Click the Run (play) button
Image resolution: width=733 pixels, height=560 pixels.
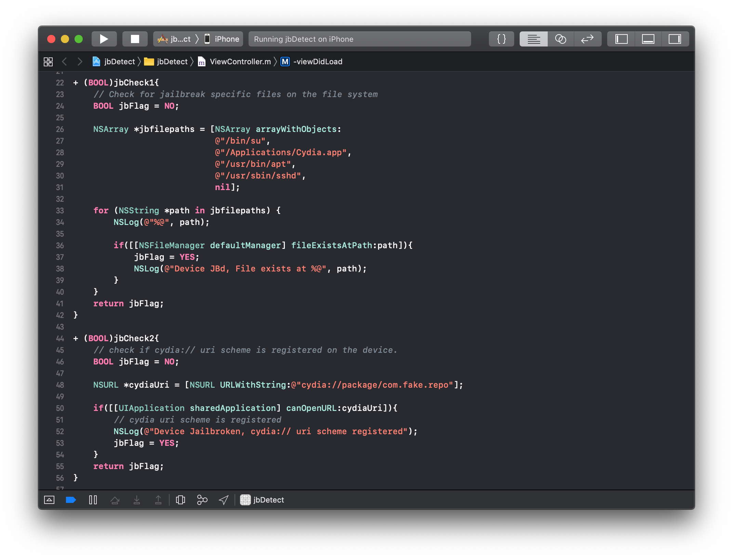(104, 39)
